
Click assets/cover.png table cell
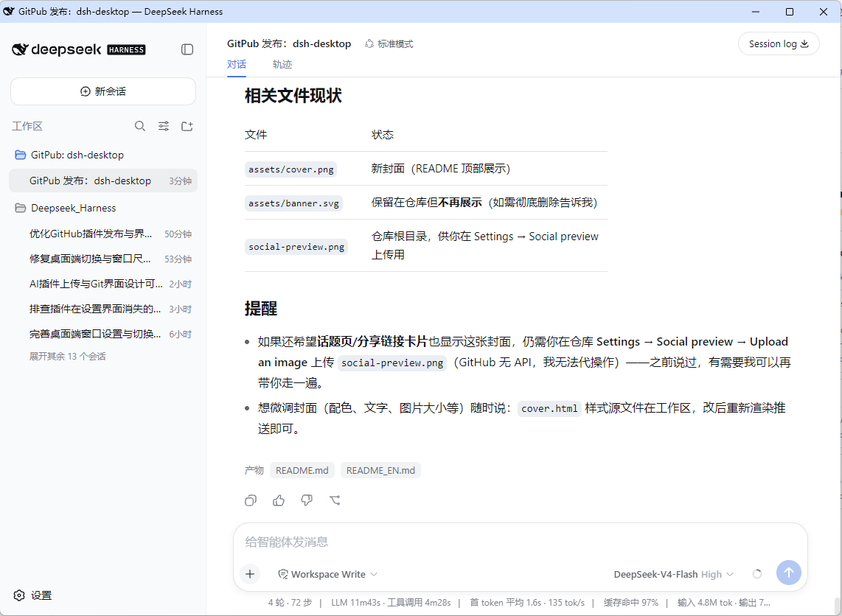tap(291, 169)
